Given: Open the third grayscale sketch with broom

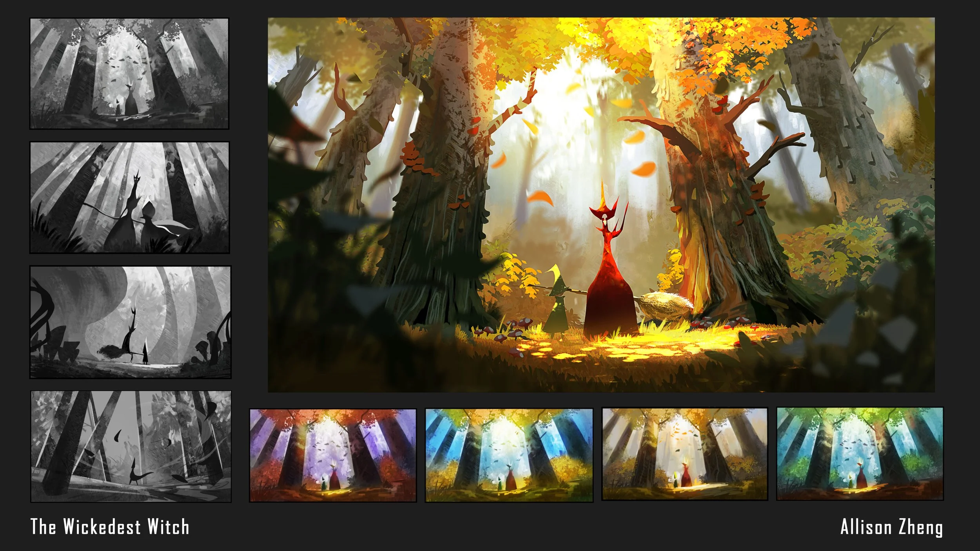Looking at the screenshot, I should pos(130,322).
